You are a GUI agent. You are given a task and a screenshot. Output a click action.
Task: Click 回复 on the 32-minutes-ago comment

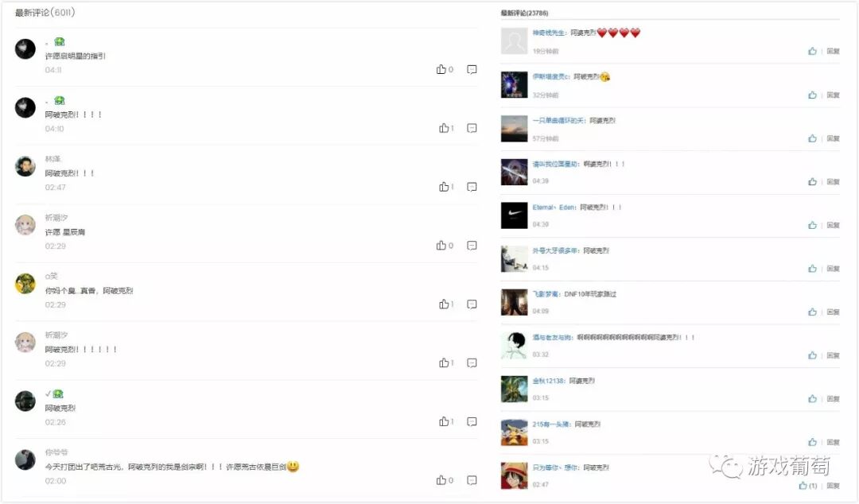point(834,95)
